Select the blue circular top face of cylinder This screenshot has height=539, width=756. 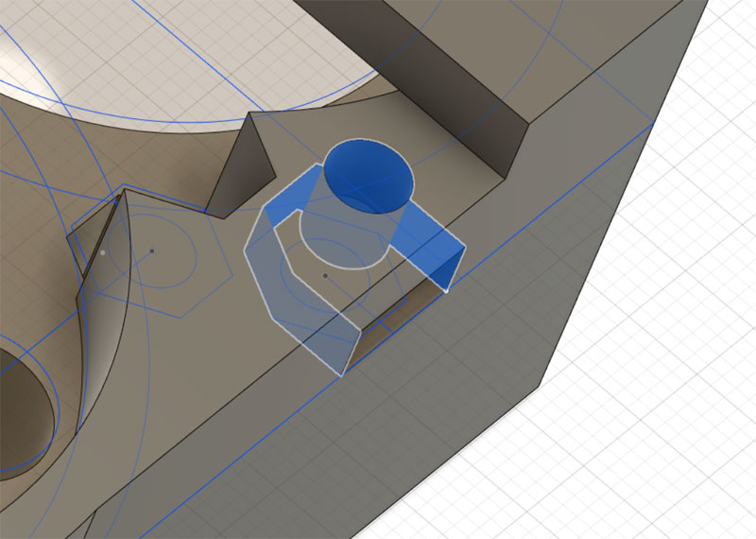369,175
